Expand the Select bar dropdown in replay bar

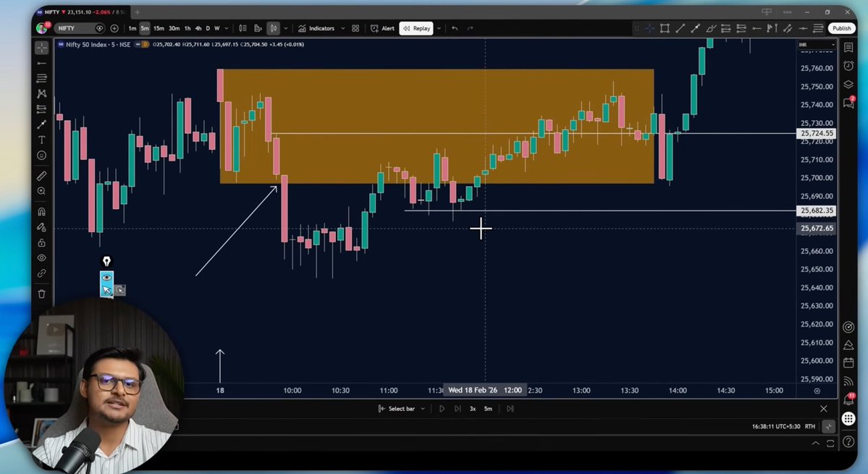423,408
